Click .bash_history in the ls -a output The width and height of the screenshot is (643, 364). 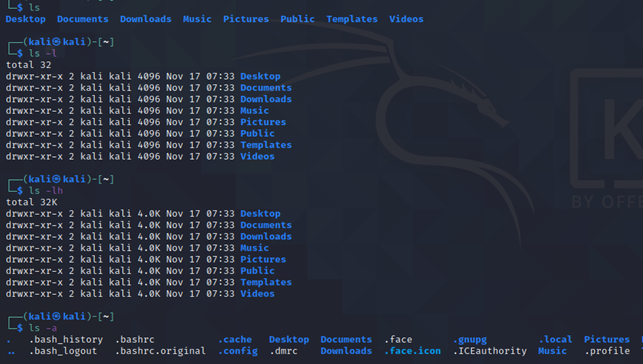66,339
